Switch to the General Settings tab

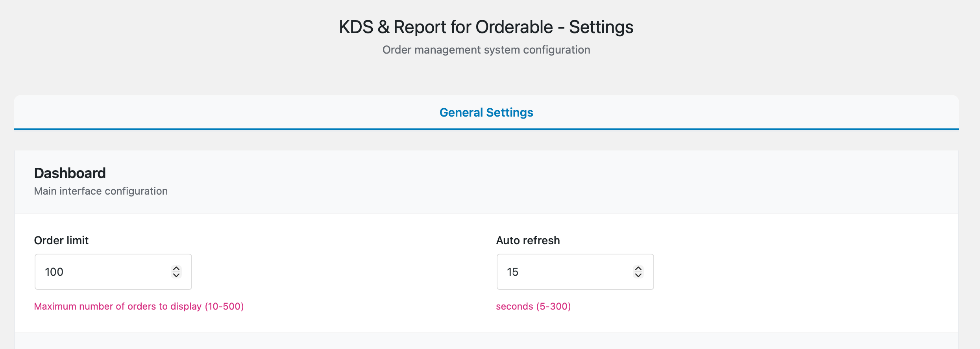486,112
